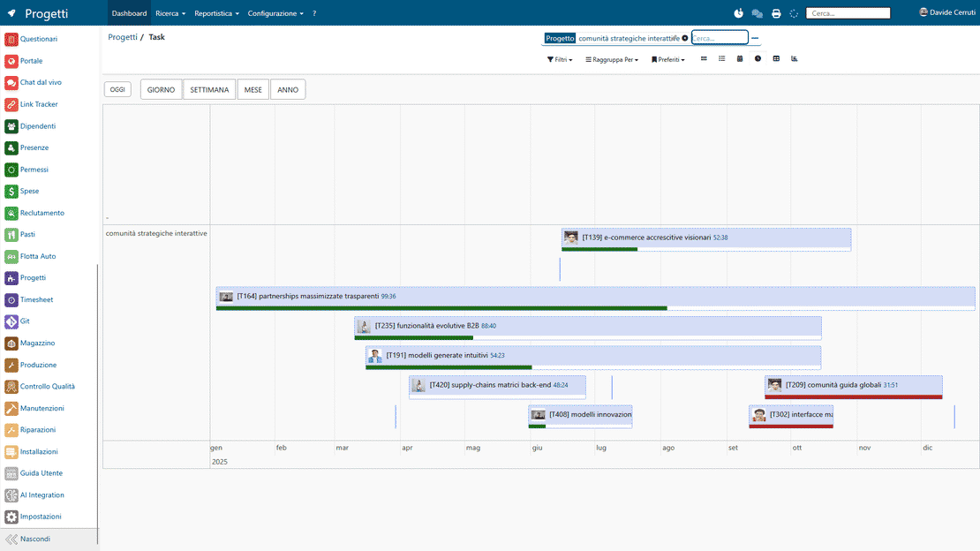The image size is (980, 551).
Task: Open the Produzione app icon
Action: tap(11, 365)
